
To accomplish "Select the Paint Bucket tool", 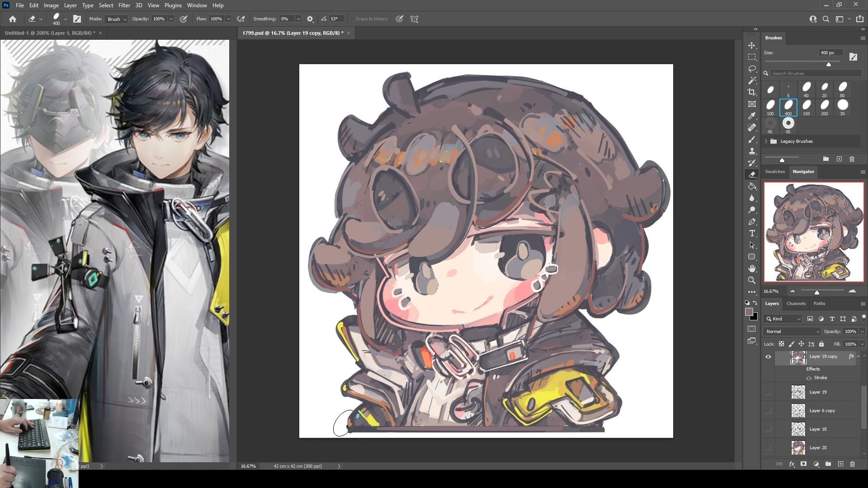I will click(752, 186).
